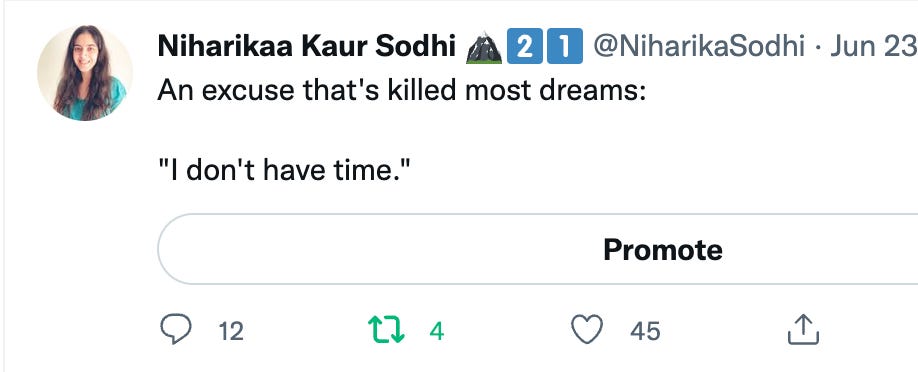The height and width of the screenshot is (372, 918).
Task: Click the blue number 1 emoji badge
Action: pos(564,46)
